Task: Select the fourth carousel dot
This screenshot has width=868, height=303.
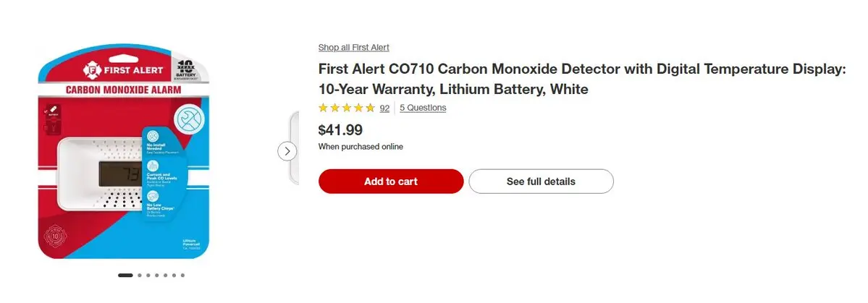Action: coord(156,276)
